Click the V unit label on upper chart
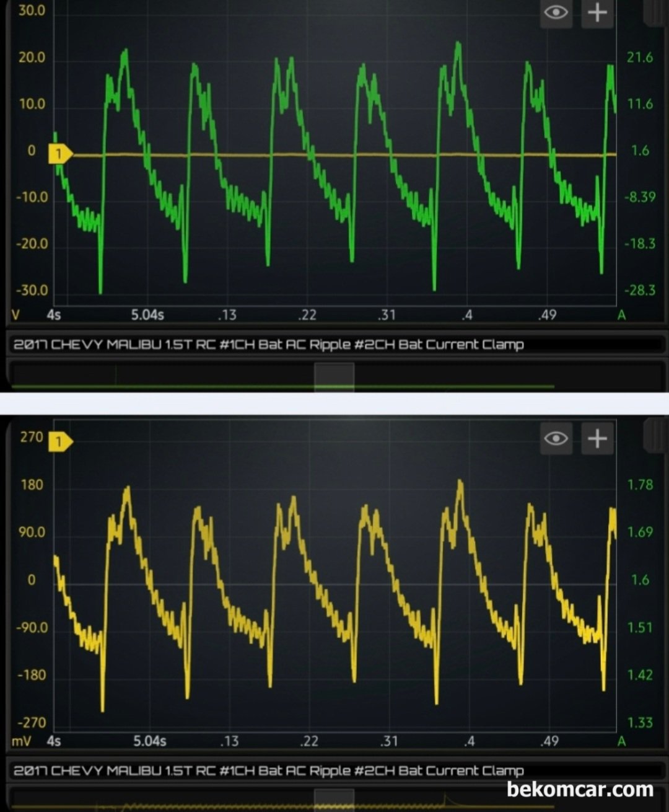The width and height of the screenshot is (669, 812). 16,315
